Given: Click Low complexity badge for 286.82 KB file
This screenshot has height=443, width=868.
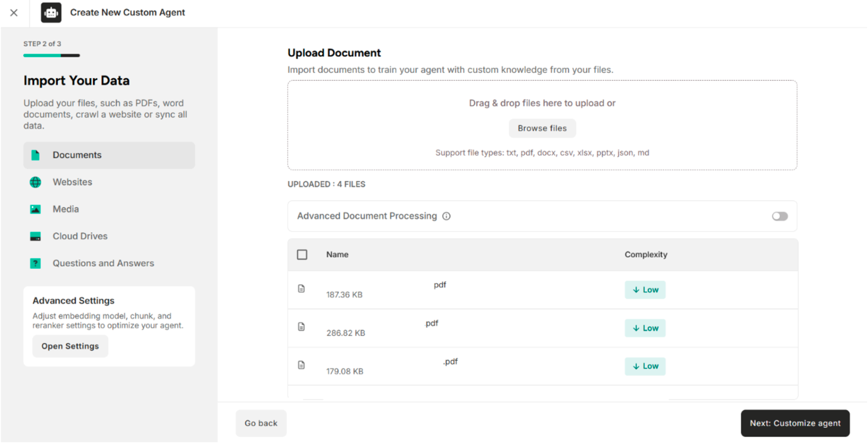Looking at the screenshot, I should tap(645, 328).
